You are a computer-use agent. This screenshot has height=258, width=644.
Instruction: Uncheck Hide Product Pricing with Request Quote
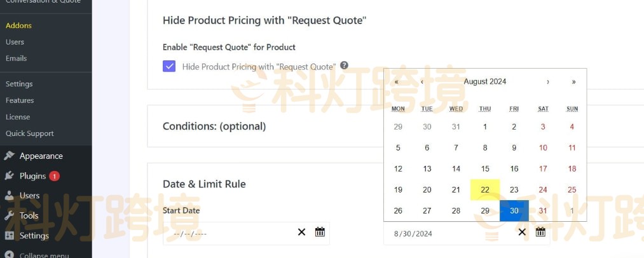169,66
